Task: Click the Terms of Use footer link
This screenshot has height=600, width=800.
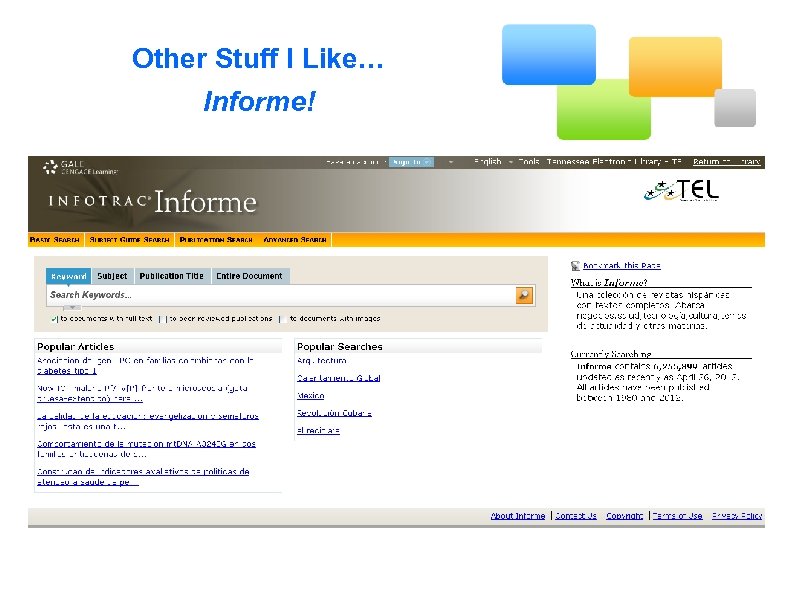Action: click(x=678, y=516)
